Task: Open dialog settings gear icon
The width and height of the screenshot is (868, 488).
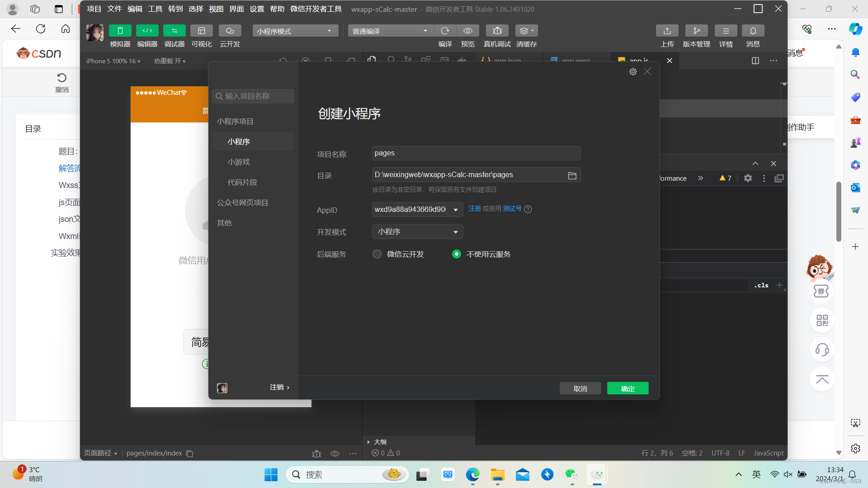Action: tap(633, 72)
